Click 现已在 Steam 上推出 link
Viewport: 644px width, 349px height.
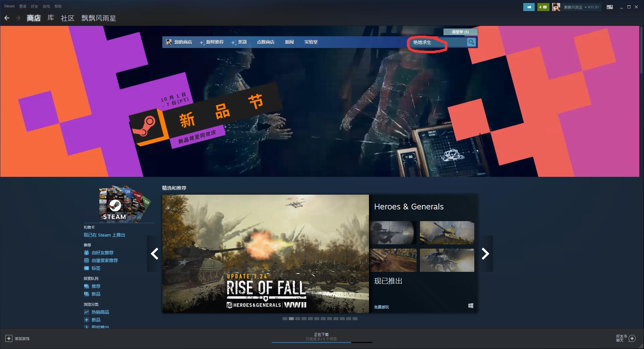[x=104, y=235]
